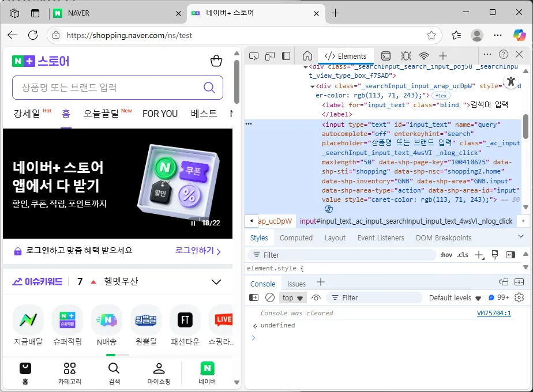Open the Issues drawer tab
The height and width of the screenshot is (392, 533).
click(296, 284)
